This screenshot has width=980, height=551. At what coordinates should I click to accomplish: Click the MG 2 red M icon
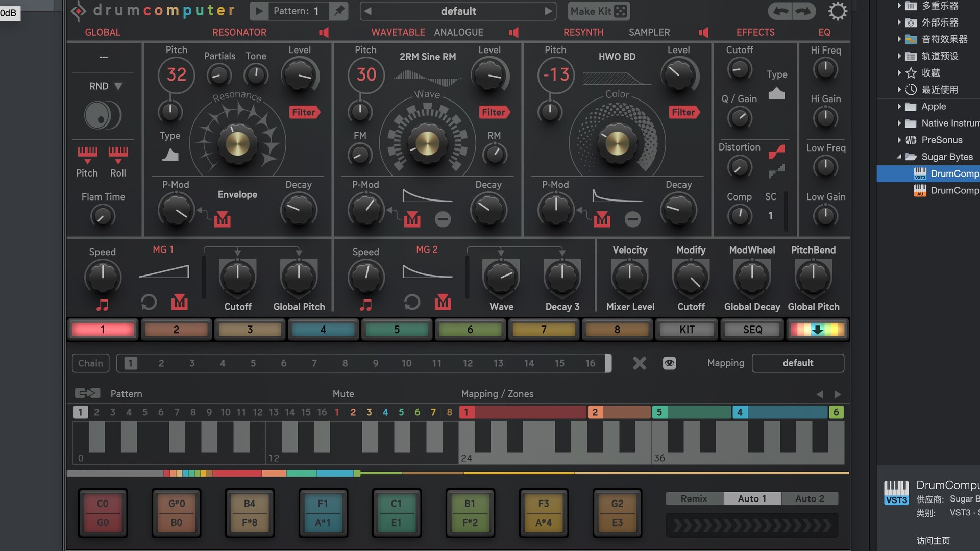click(443, 302)
